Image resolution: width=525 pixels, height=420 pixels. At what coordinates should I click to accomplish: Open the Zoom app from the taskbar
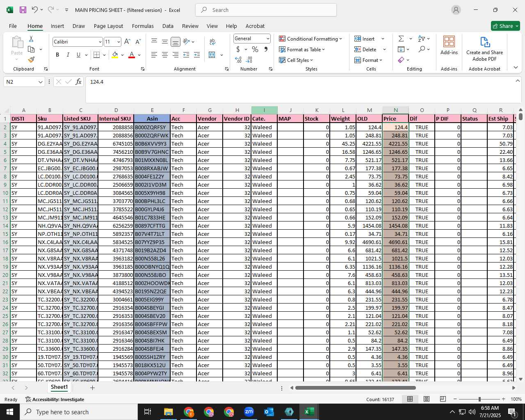249,412
